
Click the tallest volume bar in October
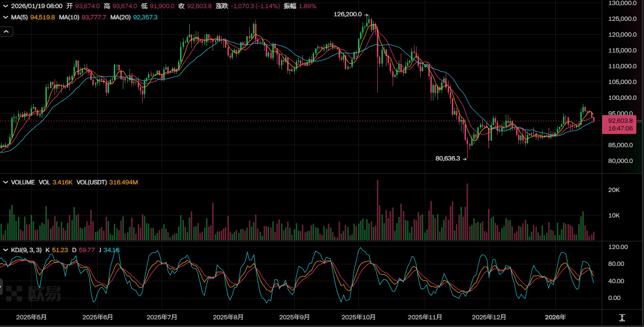378,210
